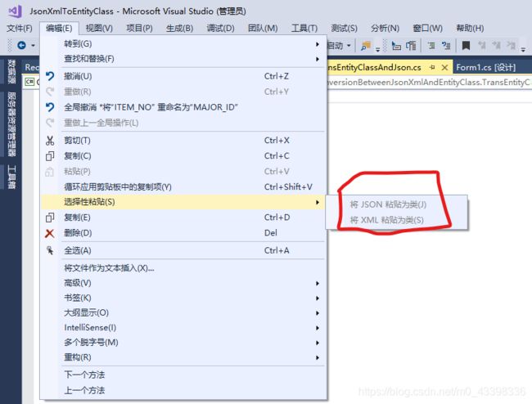Click the Visual Studio logo icon
The width and height of the screenshot is (532, 404).
tap(15, 11)
